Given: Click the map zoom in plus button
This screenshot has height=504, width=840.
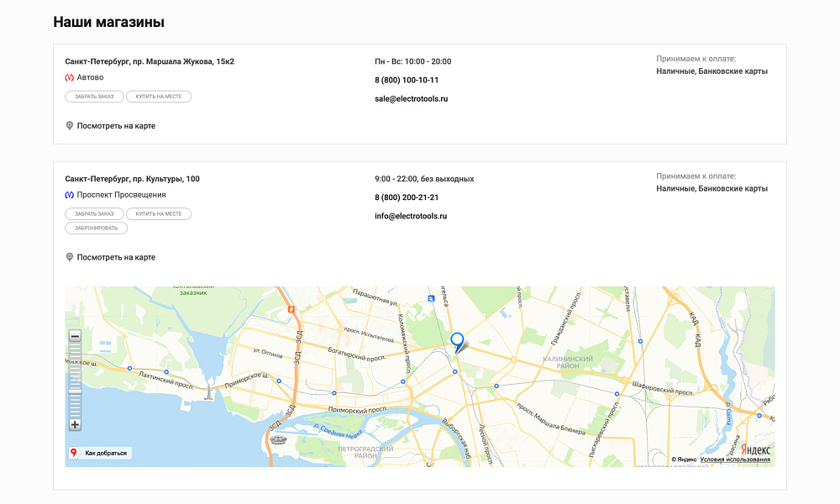Looking at the screenshot, I should point(75,425).
